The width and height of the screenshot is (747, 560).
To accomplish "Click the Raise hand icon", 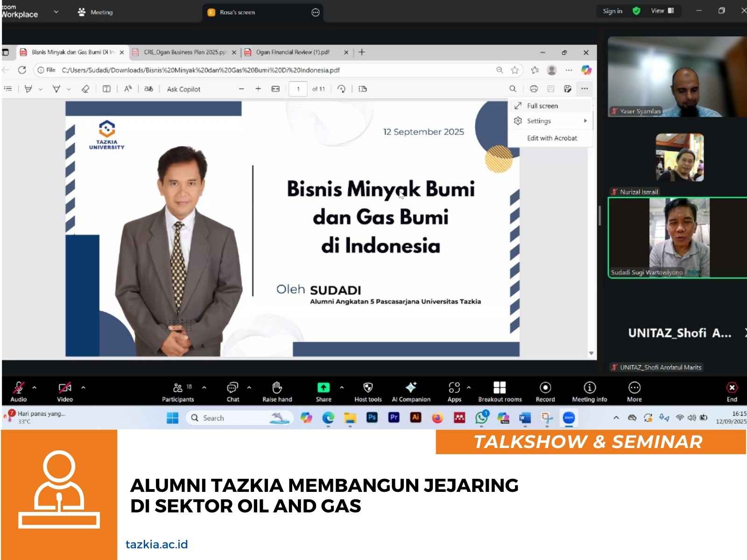I will [277, 388].
